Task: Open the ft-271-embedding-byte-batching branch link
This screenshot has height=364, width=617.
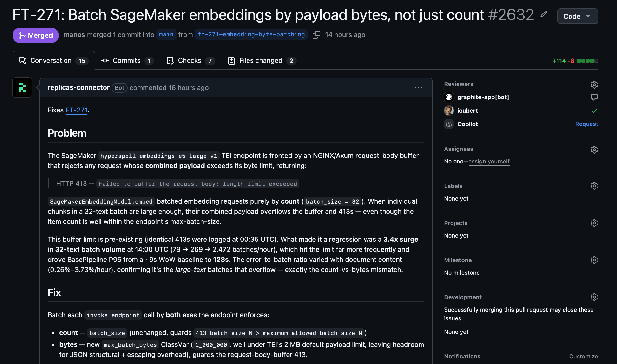Action: (x=251, y=35)
